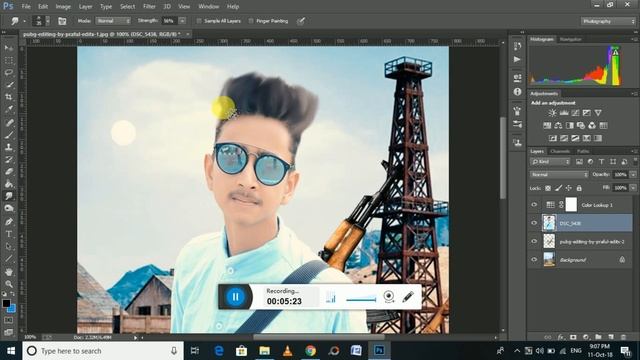The height and width of the screenshot is (360, 640).
Task: Open the Strength slider dropdown arrow
Action: click(182, 21)
